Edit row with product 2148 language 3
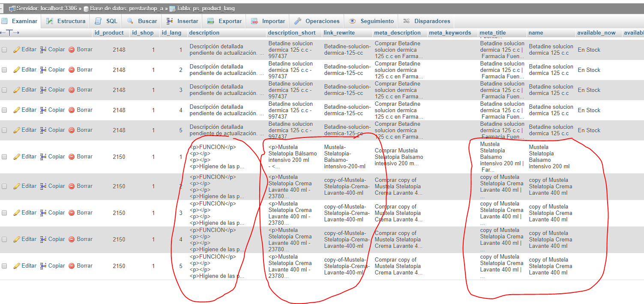Image resolution: width=644 pixels, height=304 pixels. coord(25,90)
